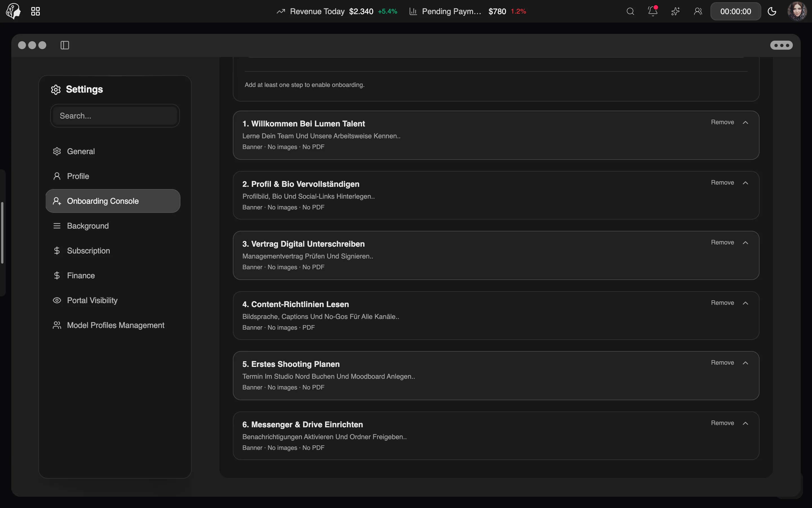812x508 pixels.
Task: Select Onboarding Console menu item
Action: [113, 201]
